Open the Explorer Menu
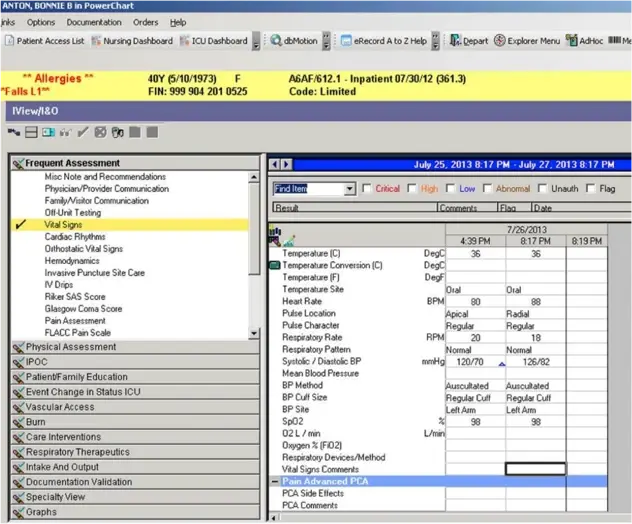Image resolution: width=632 pixels, height=524 pixels. (527, 41)
